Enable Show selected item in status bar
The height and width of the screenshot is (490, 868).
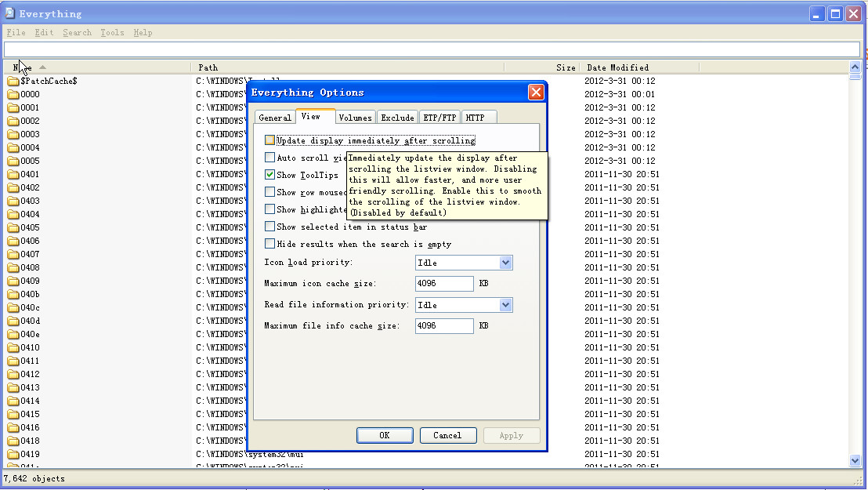pyautogui.click(x=269, y=226)
